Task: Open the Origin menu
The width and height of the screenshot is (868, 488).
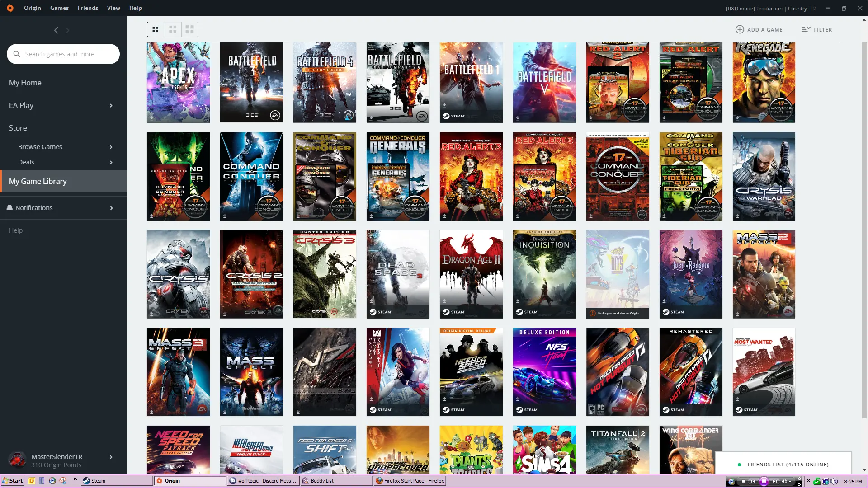Action: [33, 8]
